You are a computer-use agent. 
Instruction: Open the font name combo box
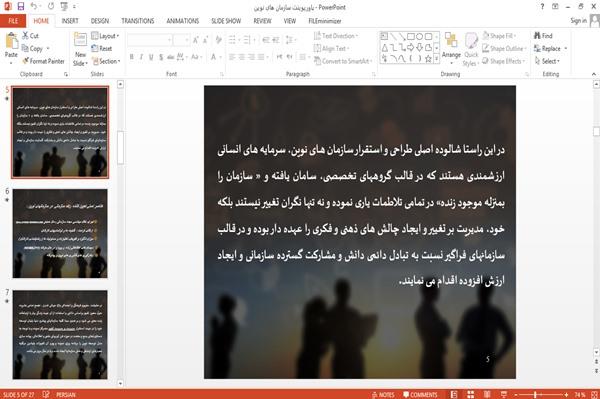pyautogui.click(x=149, y=40)
